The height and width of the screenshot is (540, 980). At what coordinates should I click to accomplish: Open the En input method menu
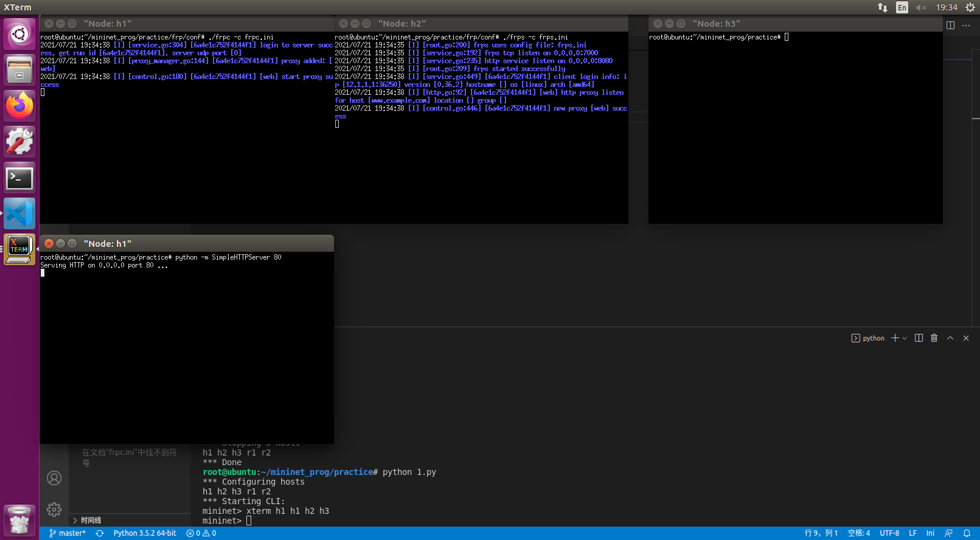902,7
